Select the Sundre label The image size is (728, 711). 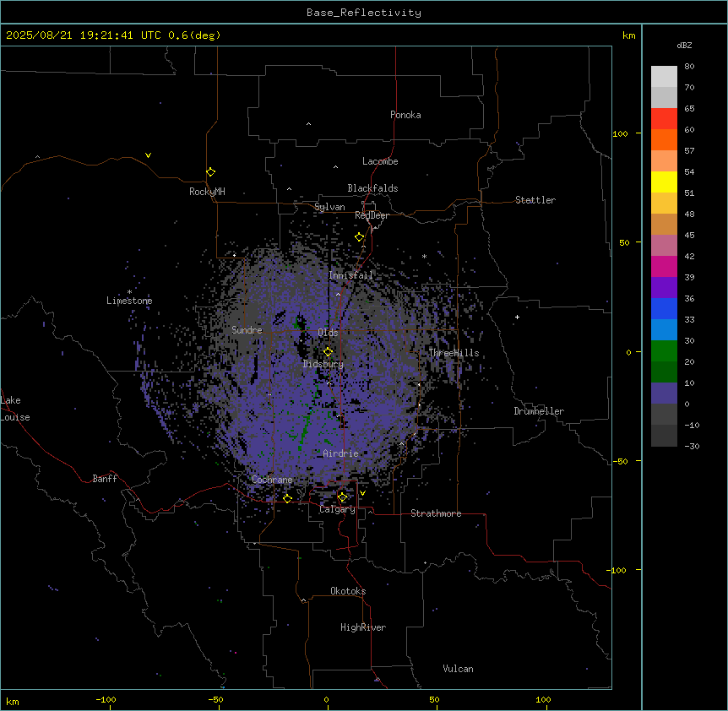pyautogui.click(x=247, y=330)
